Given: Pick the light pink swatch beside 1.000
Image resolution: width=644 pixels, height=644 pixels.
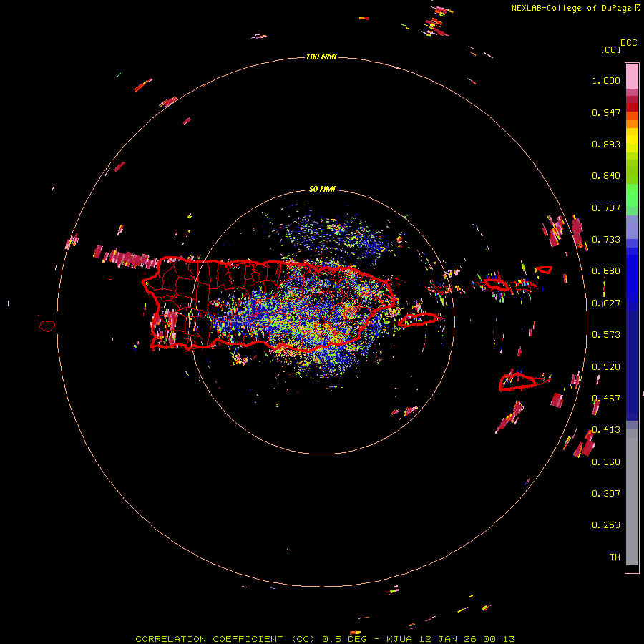Looking at the screenshot, I should coord(632,77).
